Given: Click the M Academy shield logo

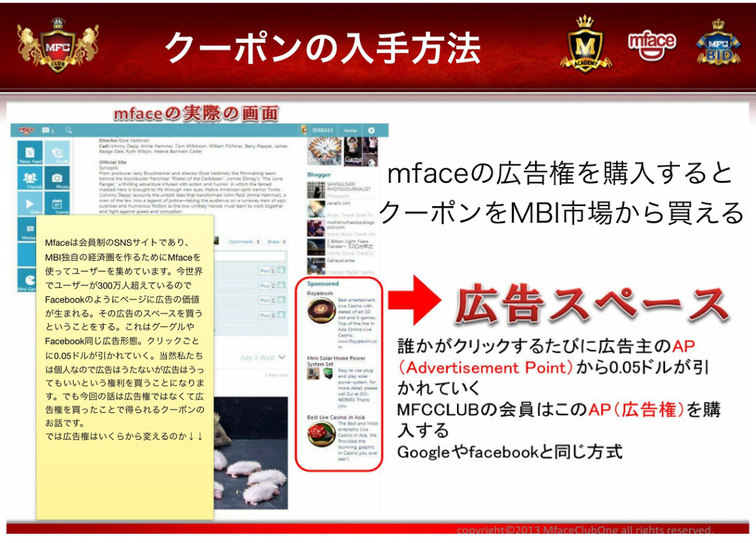Looking at the screenshot, I should [x=586, y=44].
